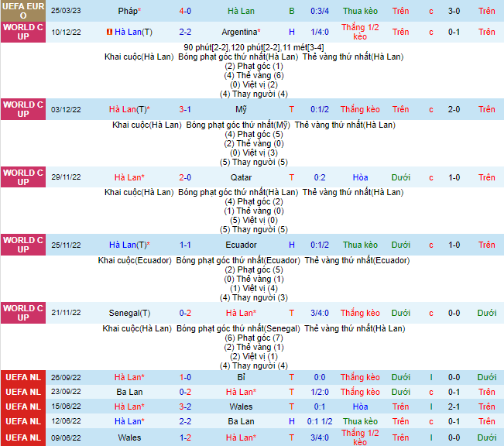Open the 2-0 score against Qatar
The height and width of the screenshot is (446, 504).
point(186,178)
